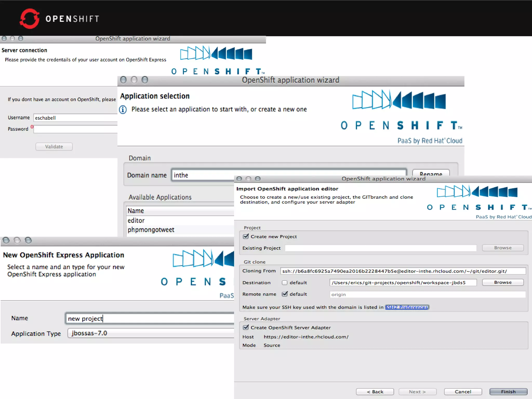This screenshot has width=532, height=399.
Task: Click the Validate credentials button
Action: [x=54, y=147]
